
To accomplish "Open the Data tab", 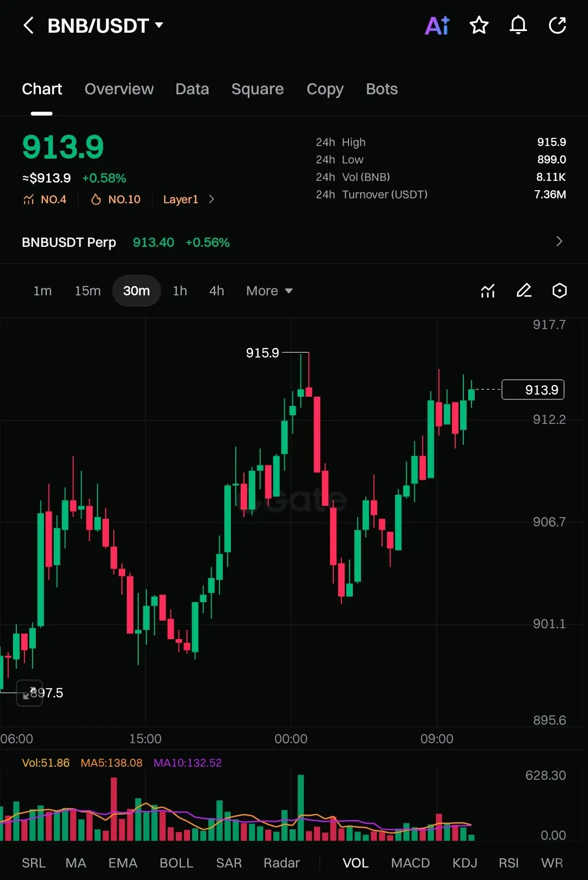I will (192, 89).
